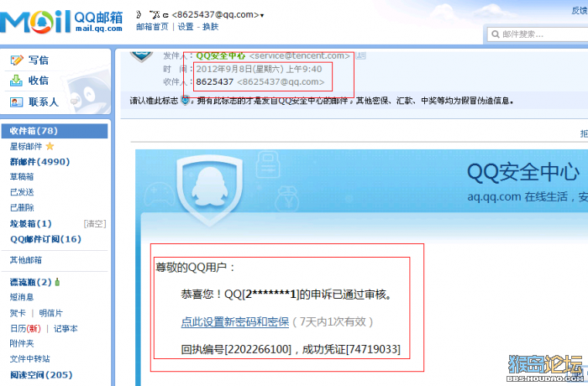Image resolution: width=588 pixels, height=386 pixels.
Task: Open 阅读空间(205)
Action: [41, 375]
